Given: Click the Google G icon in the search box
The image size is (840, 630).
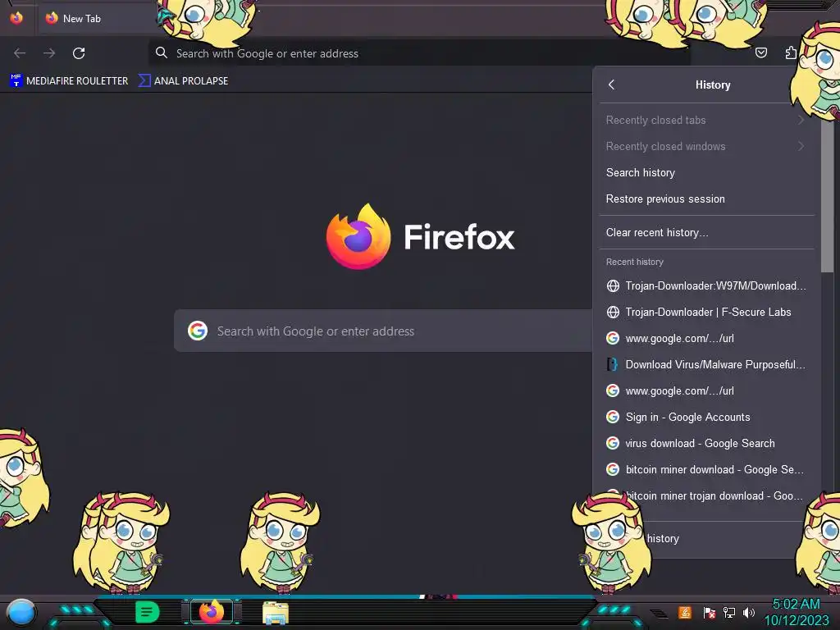Looking at the screenshot, I should (198, 331).
